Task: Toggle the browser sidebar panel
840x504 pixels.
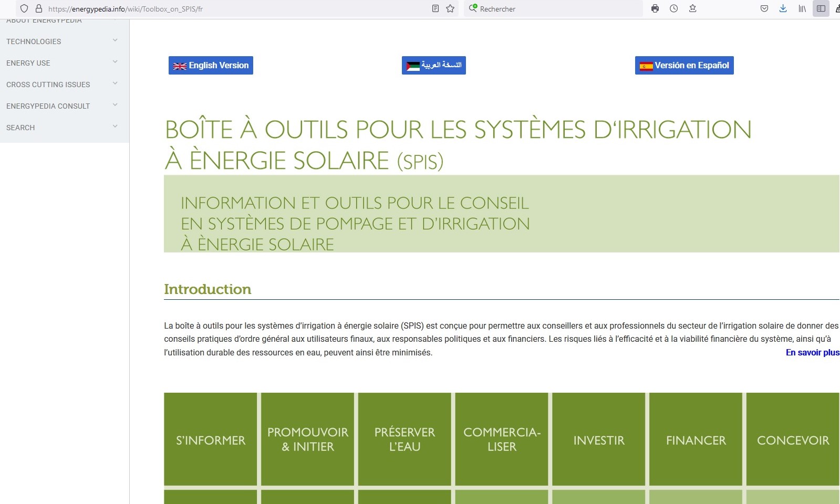Action: (821, 8)
